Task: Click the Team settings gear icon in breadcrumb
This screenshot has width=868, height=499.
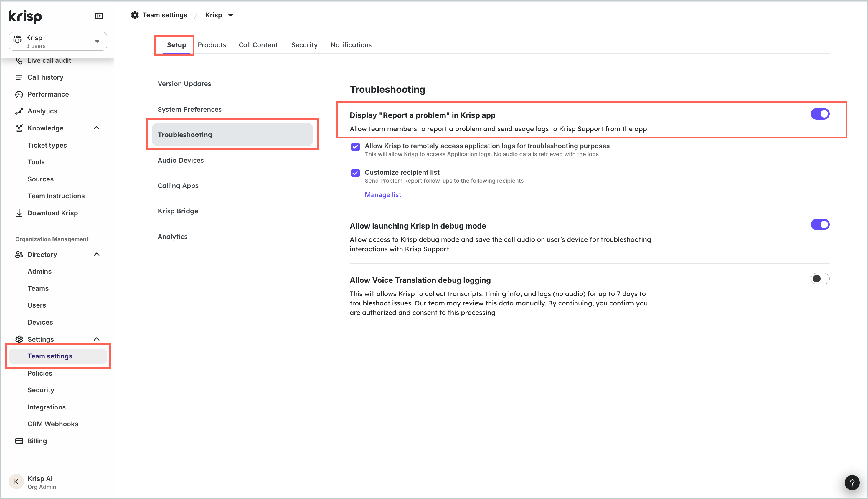Action: [135, 15]
